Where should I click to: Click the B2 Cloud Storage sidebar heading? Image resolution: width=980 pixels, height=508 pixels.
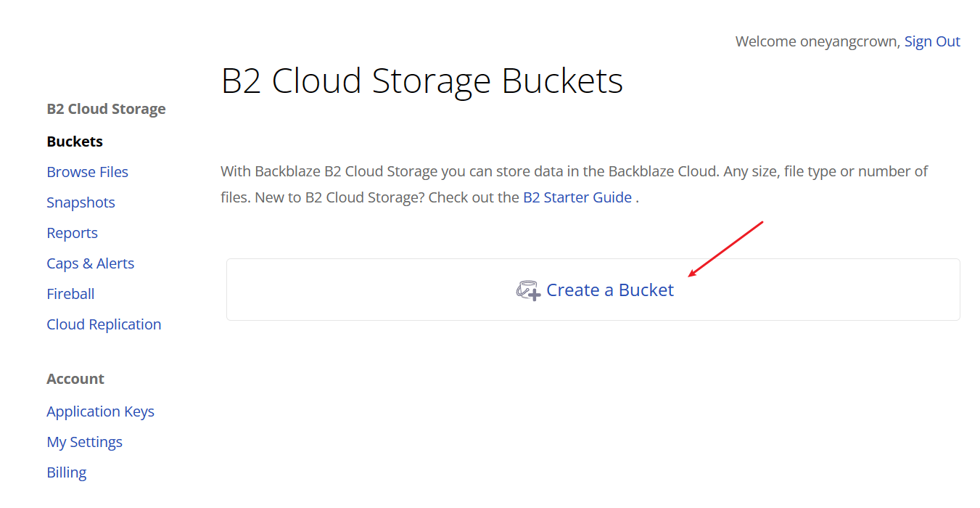coord(106,109)
